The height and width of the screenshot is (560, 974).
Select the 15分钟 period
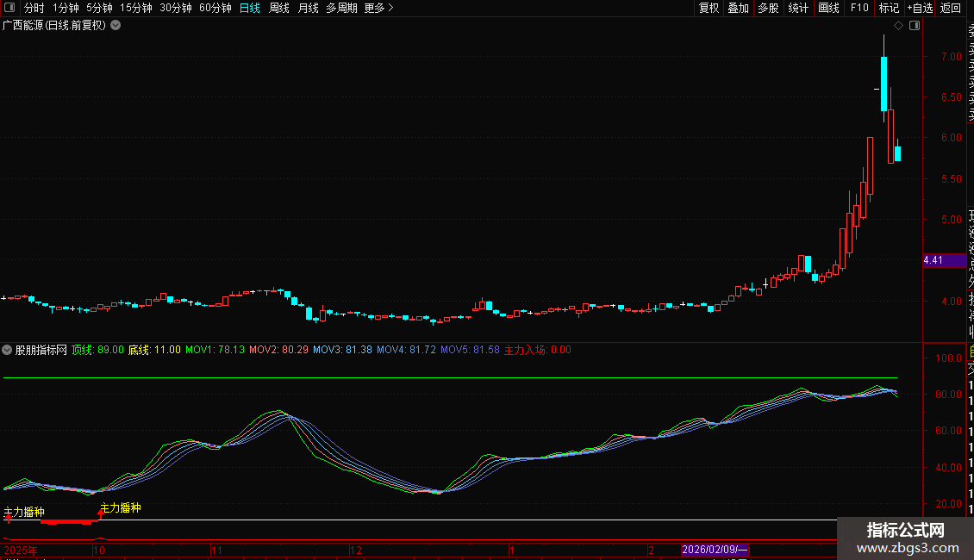[136, 8]
